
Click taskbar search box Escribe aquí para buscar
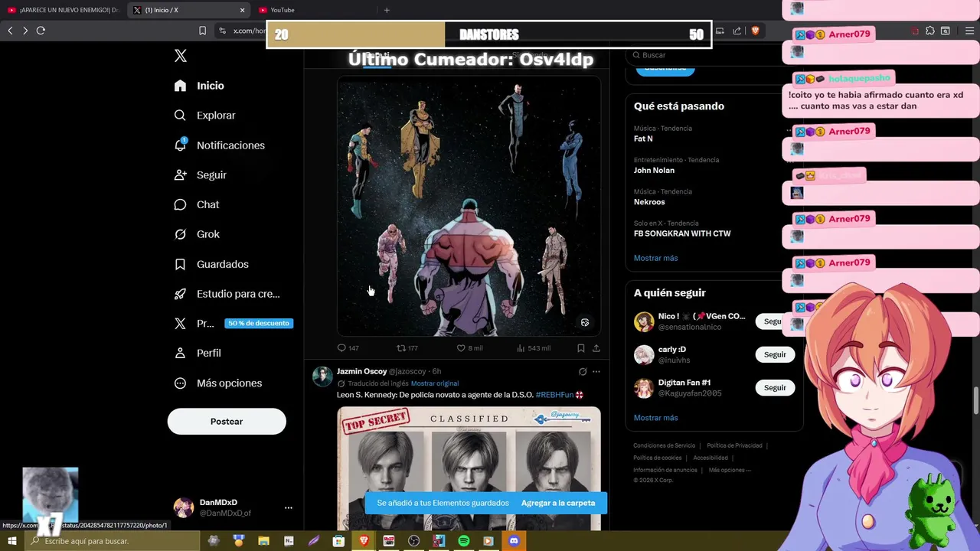(112, 541)
